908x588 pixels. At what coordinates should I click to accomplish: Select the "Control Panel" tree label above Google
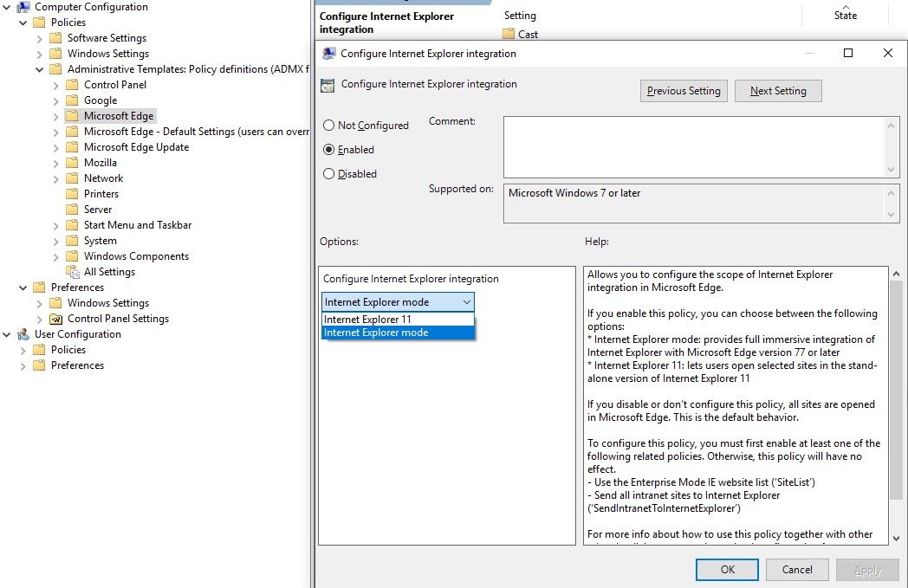pyautogui.click(x=115, y=85)
